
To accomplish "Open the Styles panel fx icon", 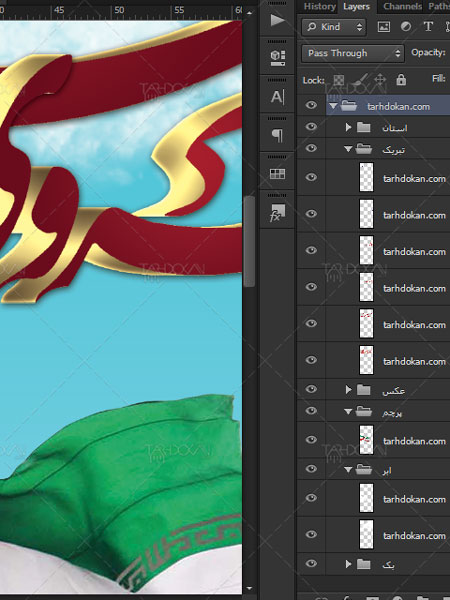I will point(277,213).
